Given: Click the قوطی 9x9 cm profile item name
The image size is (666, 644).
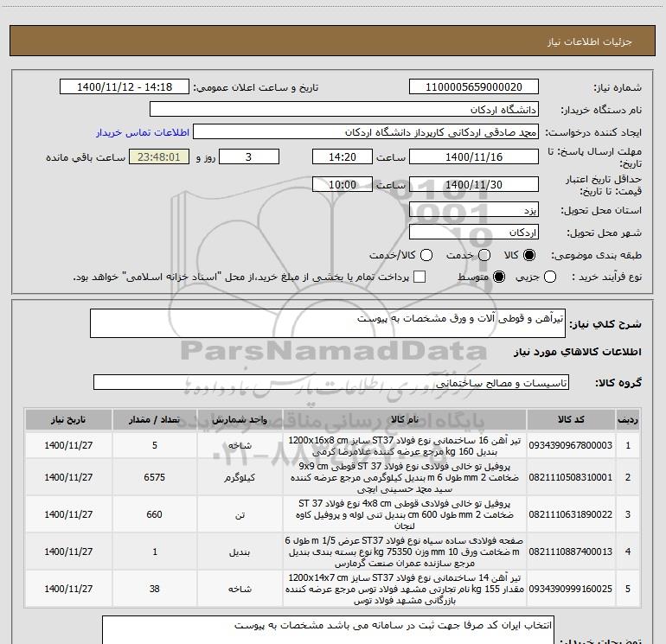Looking at the screenshot, I should coord(405,477).
